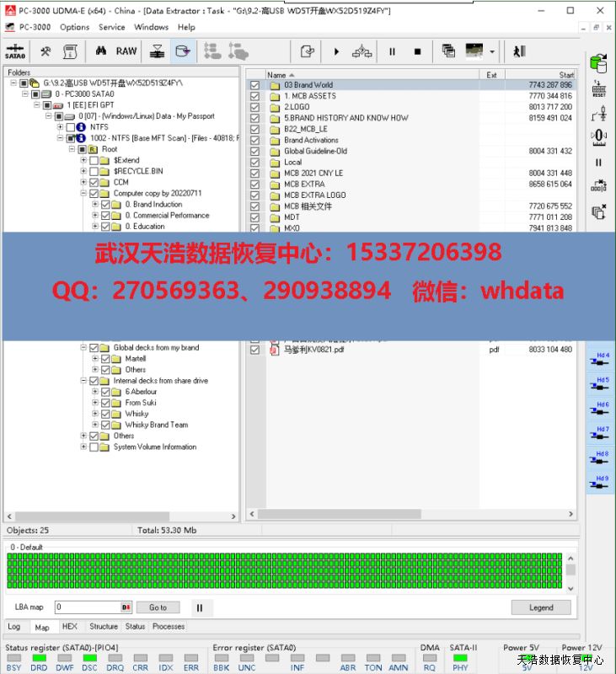616x674 pixels.
Task: Toggle the $RECYCLE.BIN folder checkbox
Action: point(94,171)
